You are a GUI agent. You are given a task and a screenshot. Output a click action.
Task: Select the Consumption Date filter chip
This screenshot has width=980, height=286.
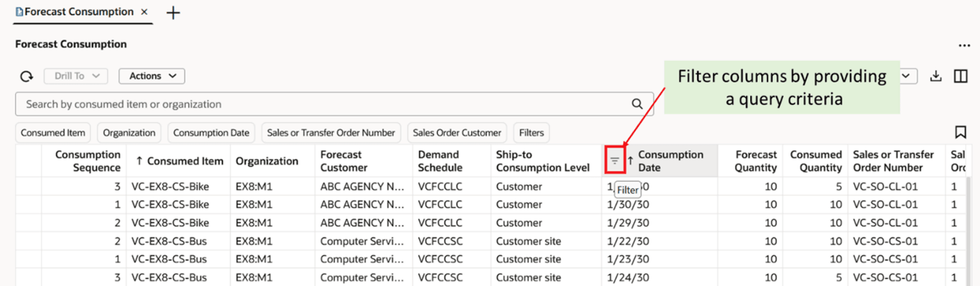pyautogui.click(x=211, y=132)
